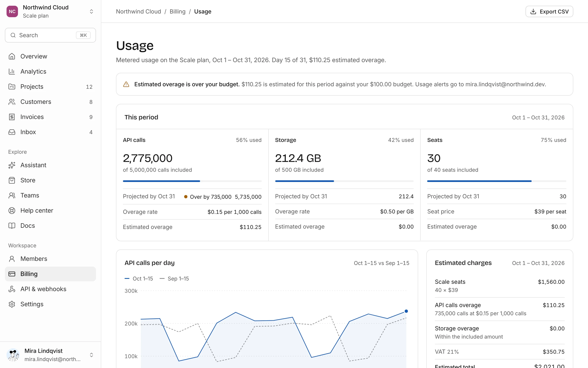Click the Projects count badge 12

(89, 87)
